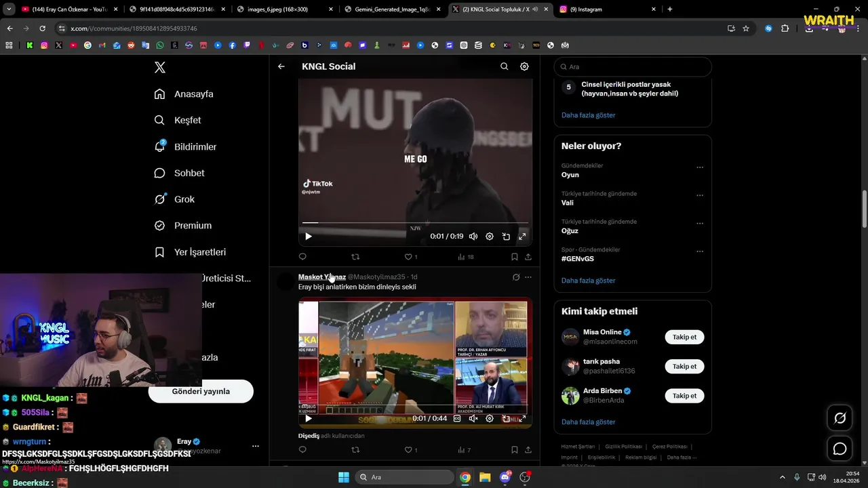Open Windows Start menu
The height and width of the screenshot is (488, 868).
343,477
